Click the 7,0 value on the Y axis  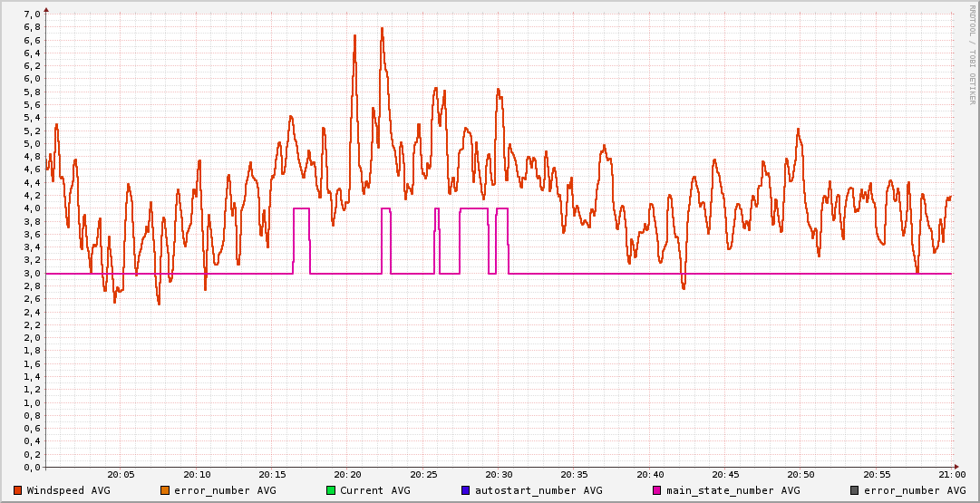(31, 14)
